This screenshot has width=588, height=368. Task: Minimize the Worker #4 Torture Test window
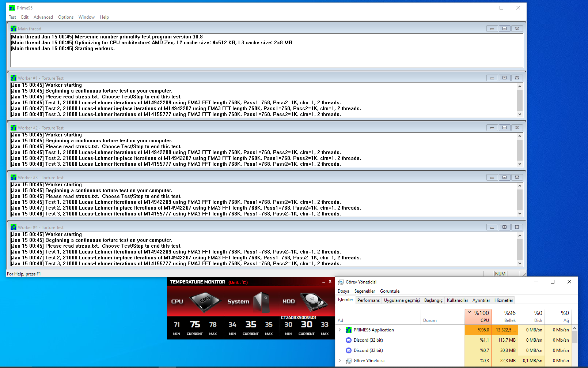[492, 227]
